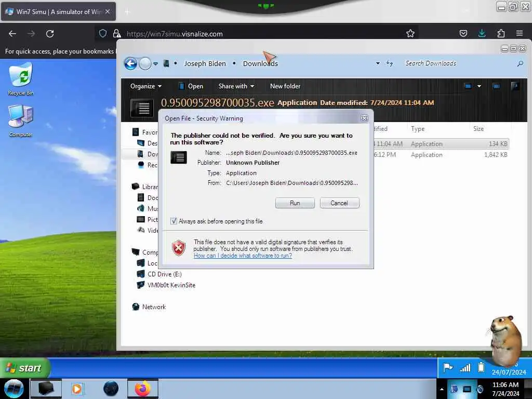Create a New folder in Downloads
Screen dimensions: 532x399
point(285,86)
